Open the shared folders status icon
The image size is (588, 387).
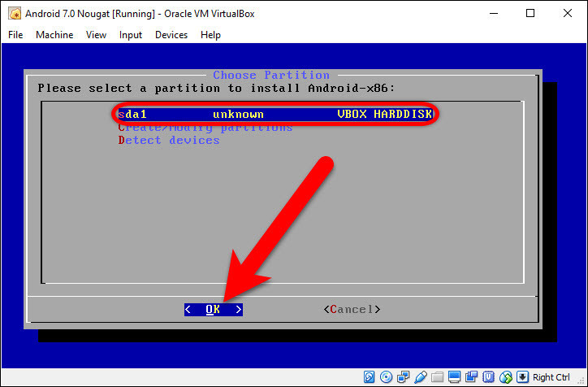437,376
